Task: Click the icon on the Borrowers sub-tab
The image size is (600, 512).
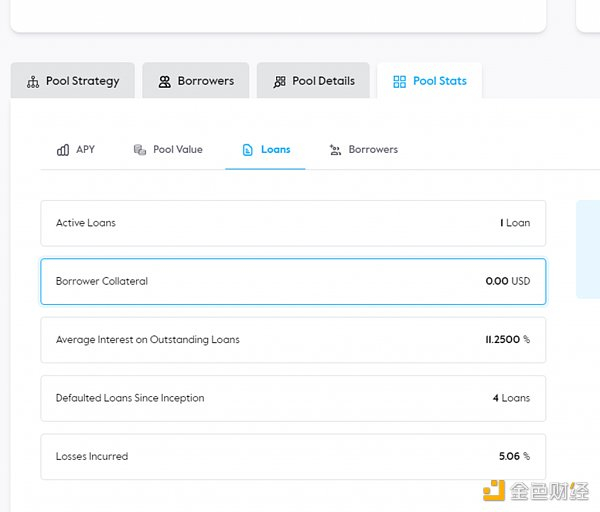Action: (x=335, y=150)
